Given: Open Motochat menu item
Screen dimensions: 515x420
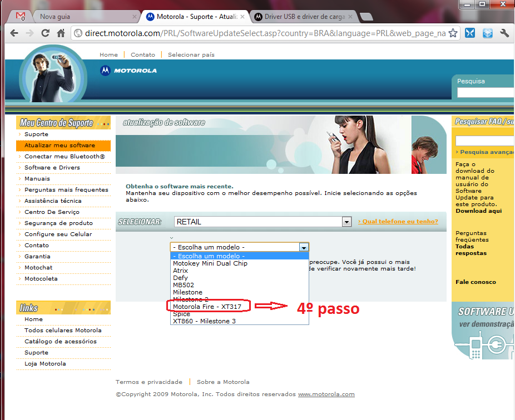Looking at the screenshot, I should click(x=38, y=268).
